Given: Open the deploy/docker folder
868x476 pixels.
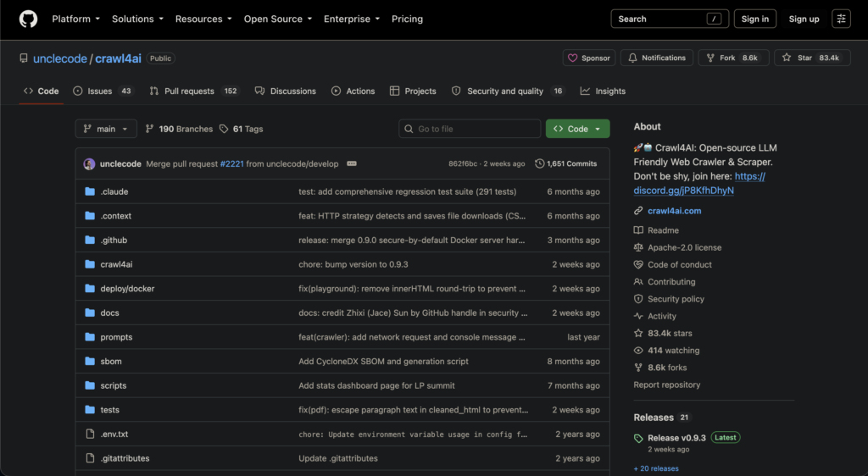Looking at the screenshot, I should pos(127,289).
